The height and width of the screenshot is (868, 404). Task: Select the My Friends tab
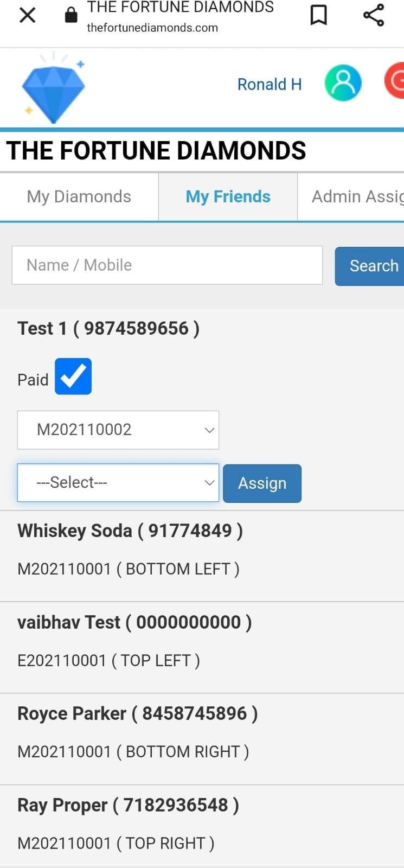[x=228, y=196]
